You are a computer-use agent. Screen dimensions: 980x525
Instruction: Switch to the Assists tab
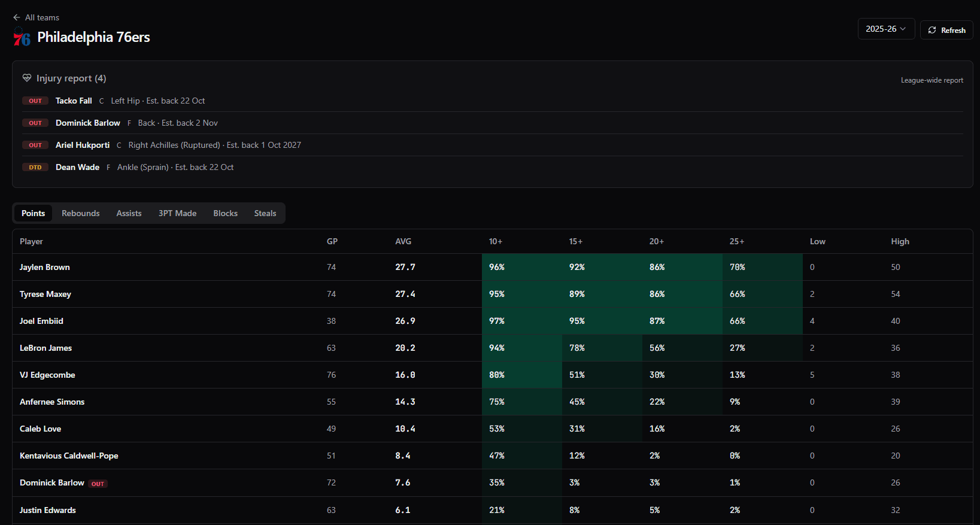point(129,213)
